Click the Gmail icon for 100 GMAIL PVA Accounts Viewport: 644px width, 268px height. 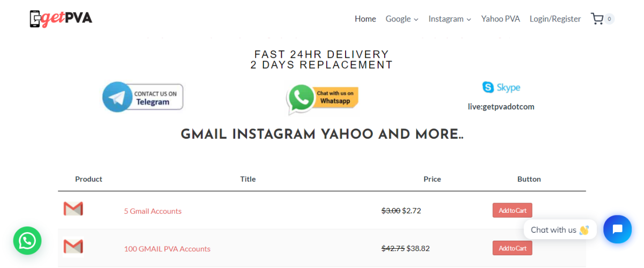point(73,247)
